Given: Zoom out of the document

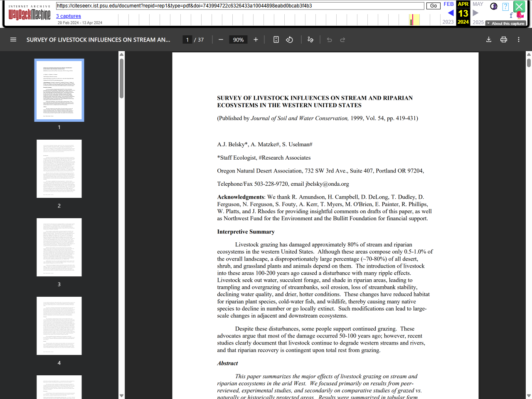Looking at the screenshot, I should click(221, 39).
